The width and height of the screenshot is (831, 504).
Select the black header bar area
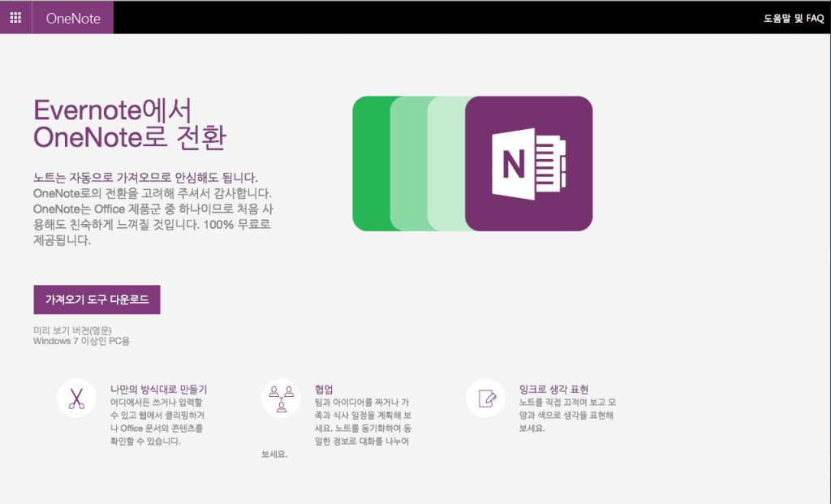(446, 16)
